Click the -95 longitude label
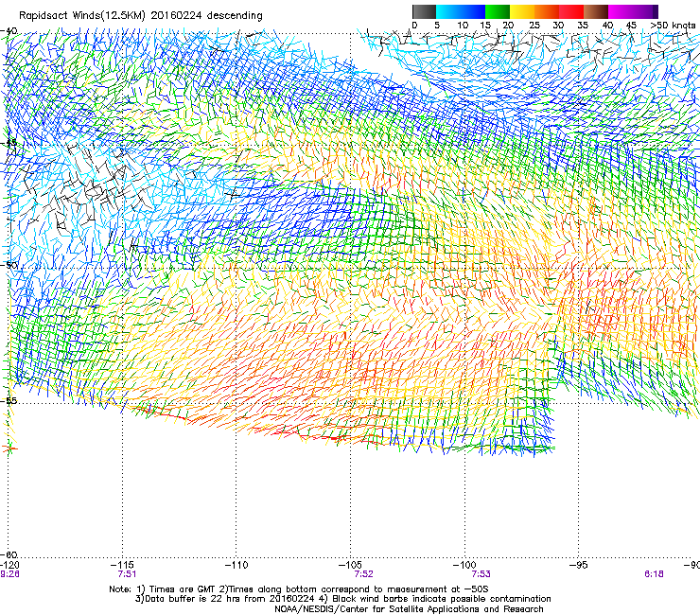The image size is (700, 615). [x=578, y=565]
